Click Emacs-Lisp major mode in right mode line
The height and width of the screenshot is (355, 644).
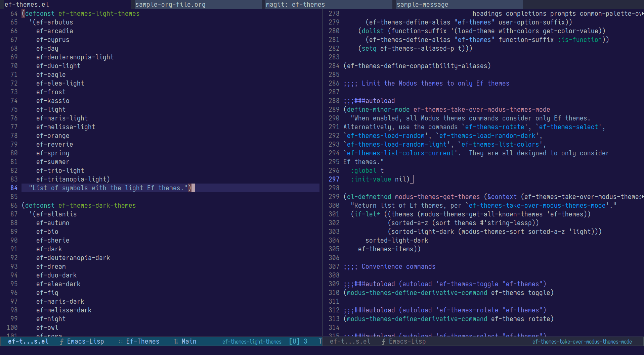(407, 341)
